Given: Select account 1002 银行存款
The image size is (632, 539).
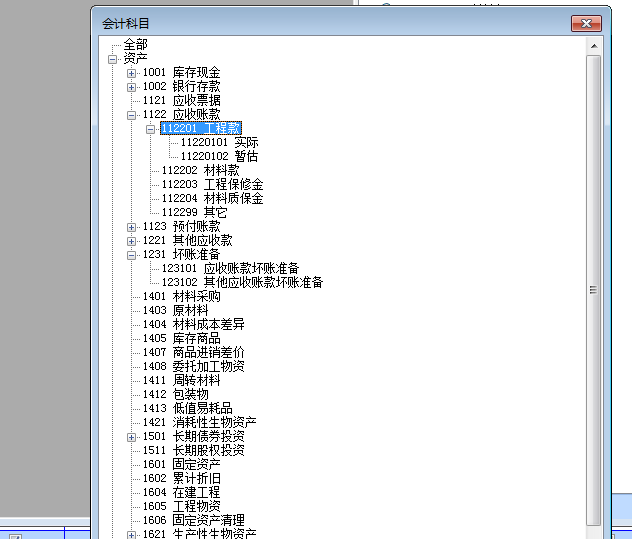Looking at the screenshot, I should 181,87.
